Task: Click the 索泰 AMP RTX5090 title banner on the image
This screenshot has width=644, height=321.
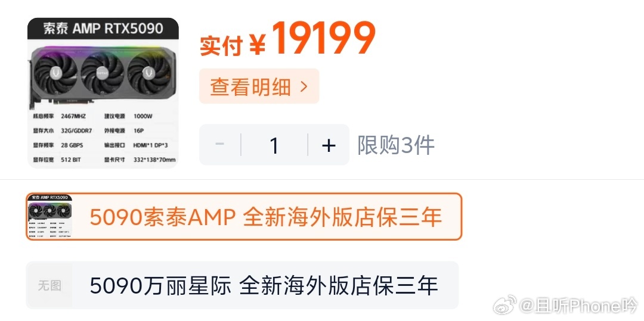Action: click(x=103, y=28)
